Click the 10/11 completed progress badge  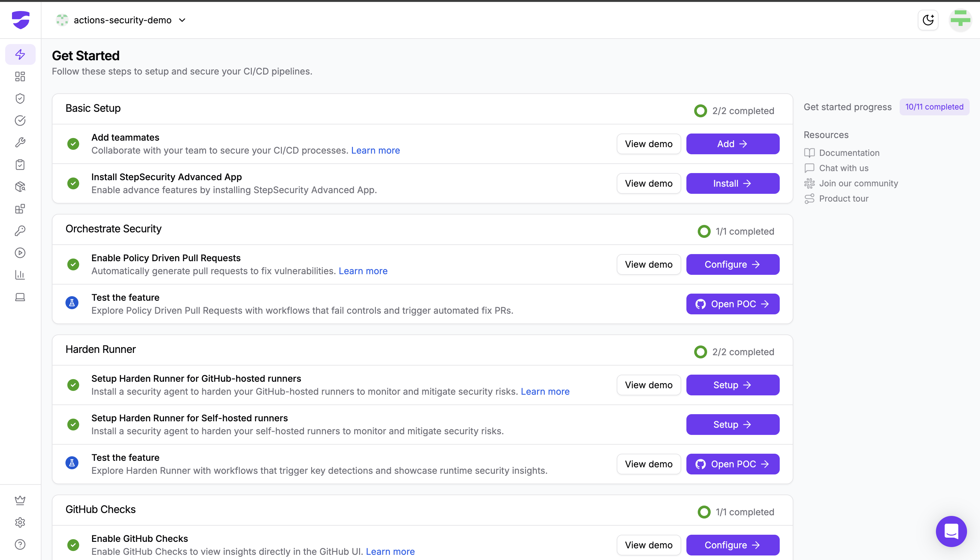point(934,107)
